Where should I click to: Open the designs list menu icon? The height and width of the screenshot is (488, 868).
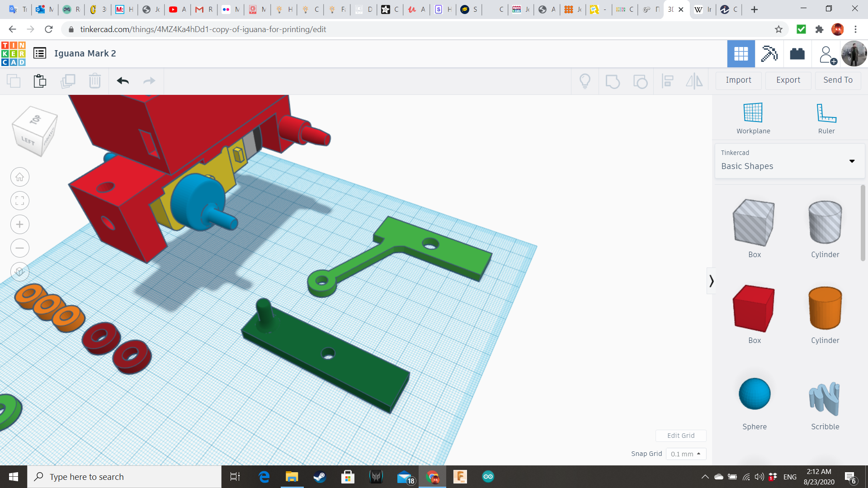point(40,53)
